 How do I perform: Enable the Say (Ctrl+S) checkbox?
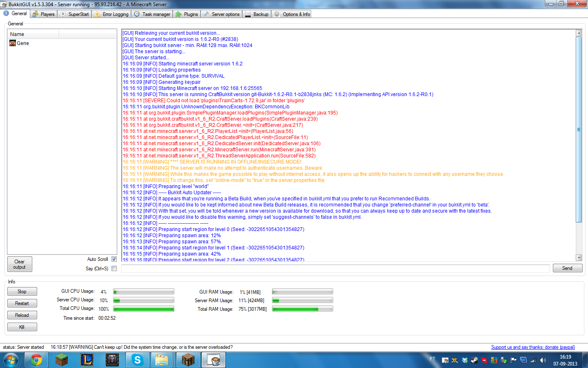(114, 269)
